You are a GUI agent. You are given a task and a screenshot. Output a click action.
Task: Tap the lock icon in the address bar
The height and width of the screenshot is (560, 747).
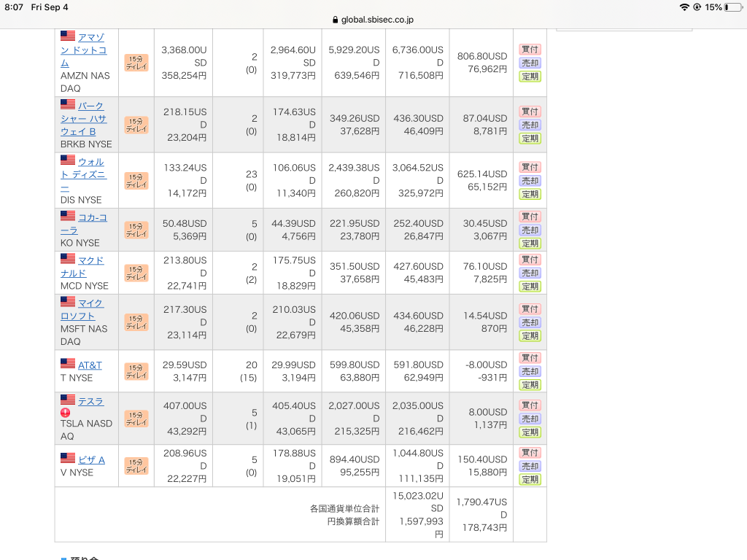335,20
